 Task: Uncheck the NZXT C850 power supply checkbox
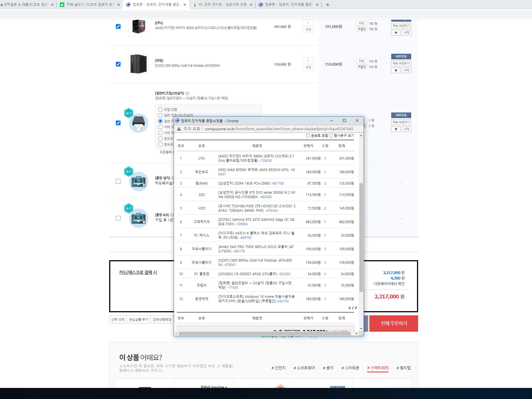click(x=118, y=64)
